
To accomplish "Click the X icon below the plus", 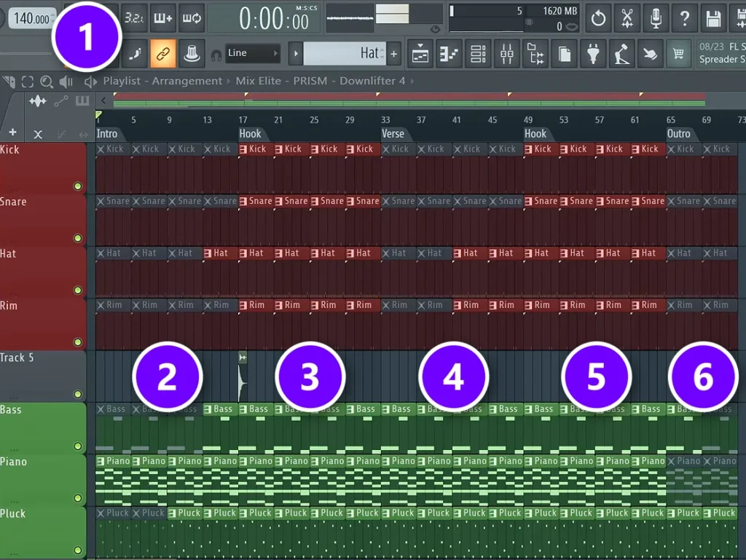I will click(x=38, y=135).
